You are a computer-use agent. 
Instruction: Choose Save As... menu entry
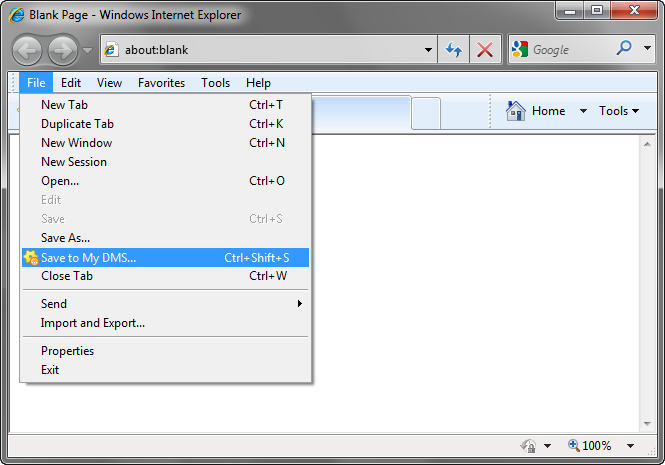165,238
